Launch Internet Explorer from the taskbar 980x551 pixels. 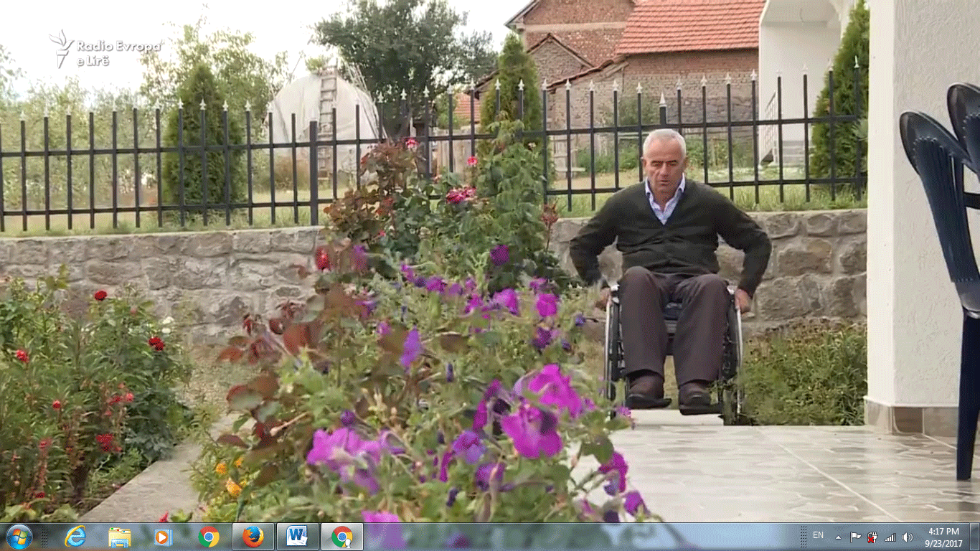75,537
